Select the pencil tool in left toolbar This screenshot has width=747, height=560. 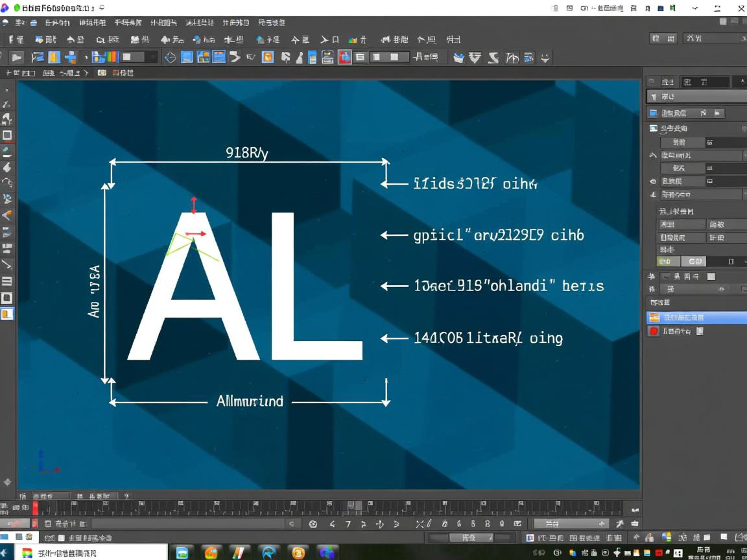[x=7, y=151]
